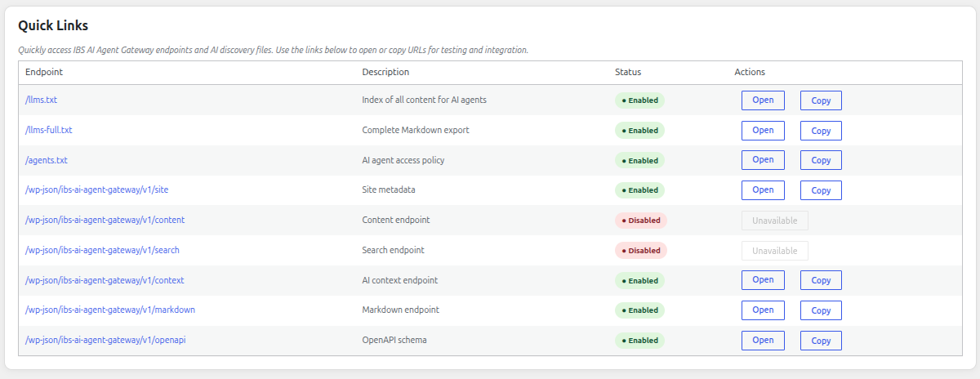
Task: Copy the /agents.txt URL
Action: (x=821, y=161)
